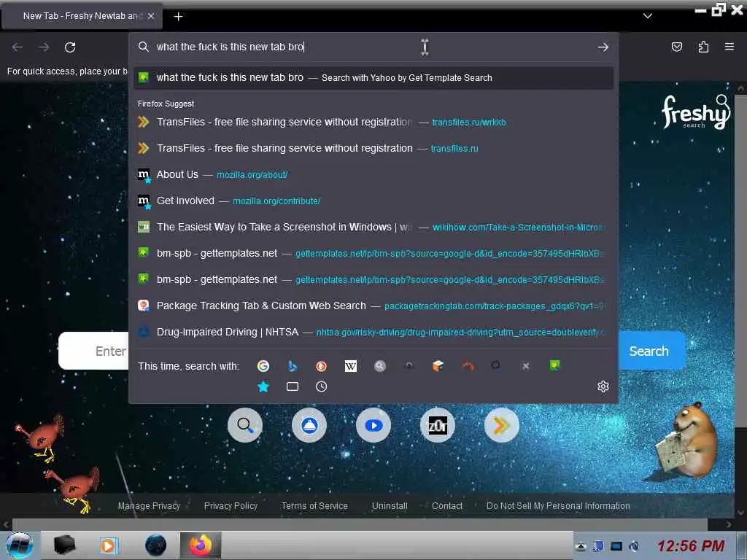Open the wikiHow screenshot suggestion
The height and width of the screenshot is (560, 747).
pos(373,227)
